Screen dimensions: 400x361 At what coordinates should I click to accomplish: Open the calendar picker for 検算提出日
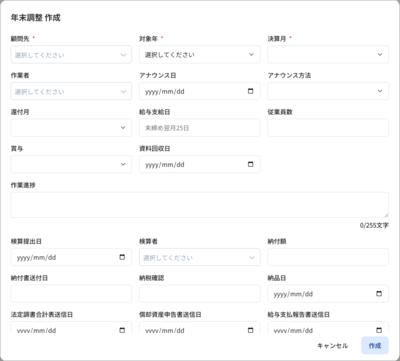(x=122, y=257)
